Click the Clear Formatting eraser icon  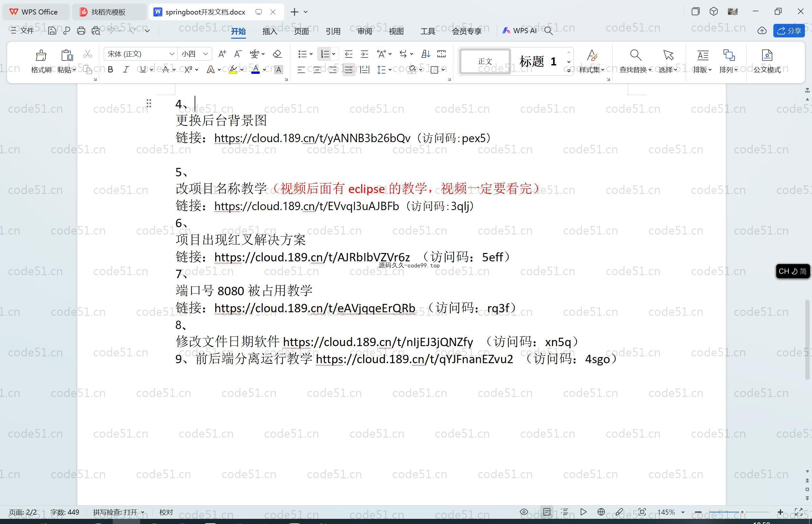click(x=277, y=54)
